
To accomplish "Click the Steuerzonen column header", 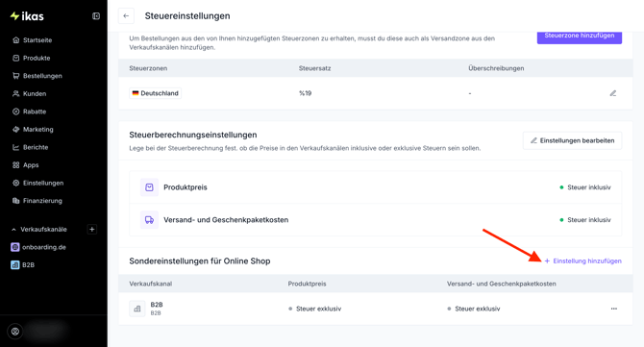I will click(148, 68).
